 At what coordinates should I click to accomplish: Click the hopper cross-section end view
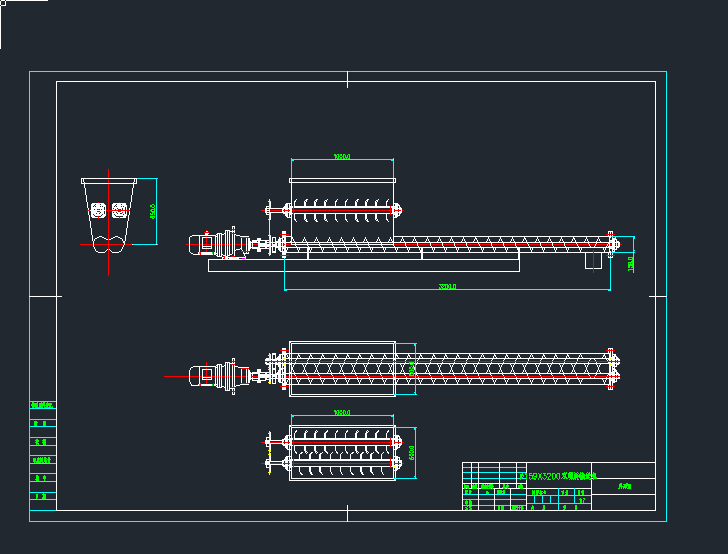pyautogui.click(x=109, y=215)
